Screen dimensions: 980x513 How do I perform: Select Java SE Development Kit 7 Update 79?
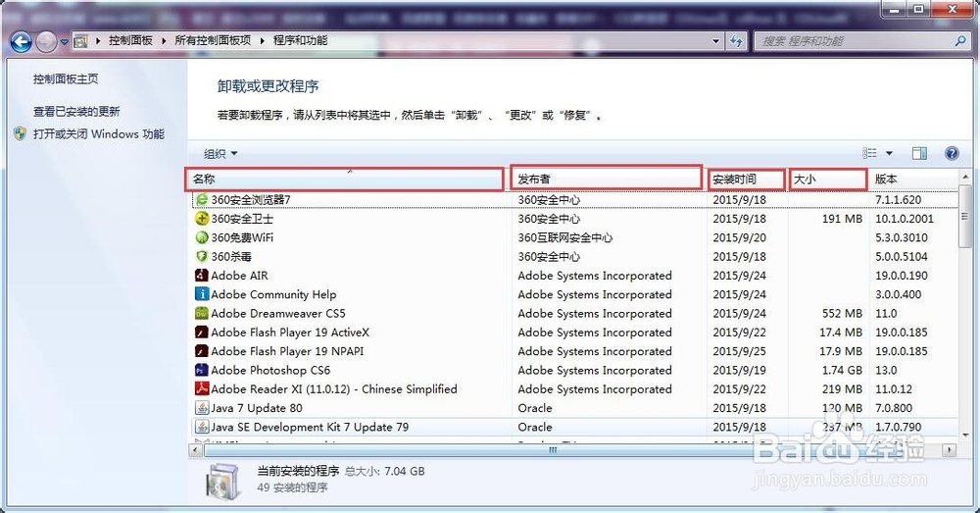point(310,427)
